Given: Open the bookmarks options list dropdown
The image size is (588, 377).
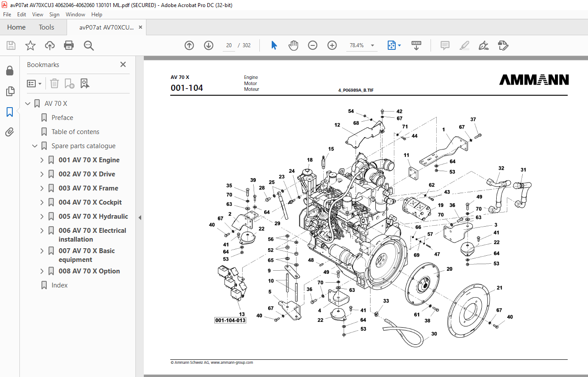Looking at the screenshot, I should 34,83.
